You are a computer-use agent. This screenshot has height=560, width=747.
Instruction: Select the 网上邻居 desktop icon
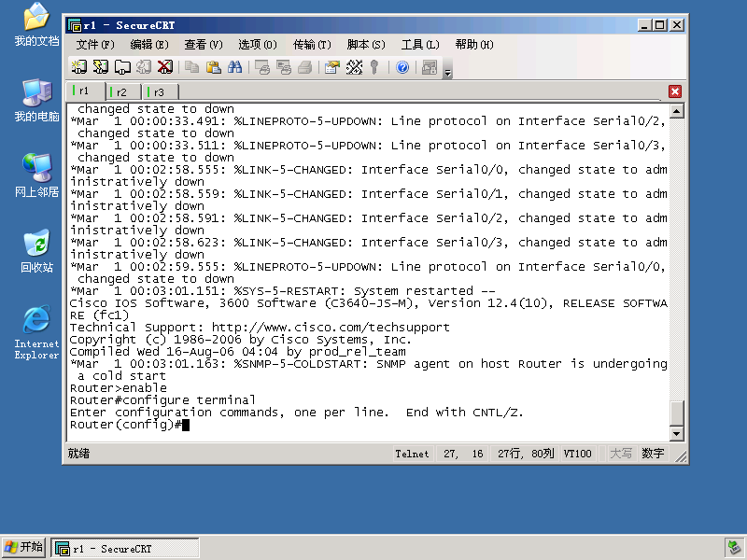36,175
